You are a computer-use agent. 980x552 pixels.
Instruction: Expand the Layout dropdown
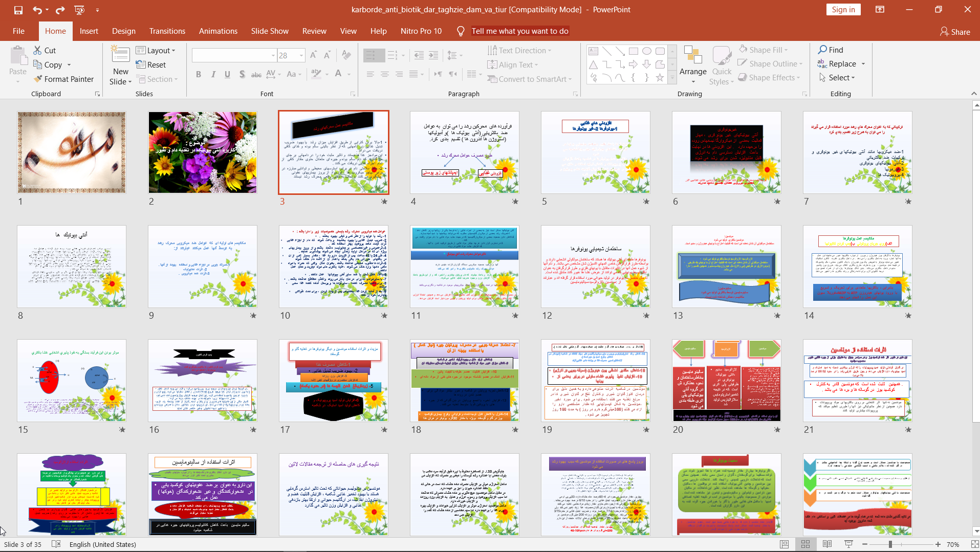click(156, 50)
